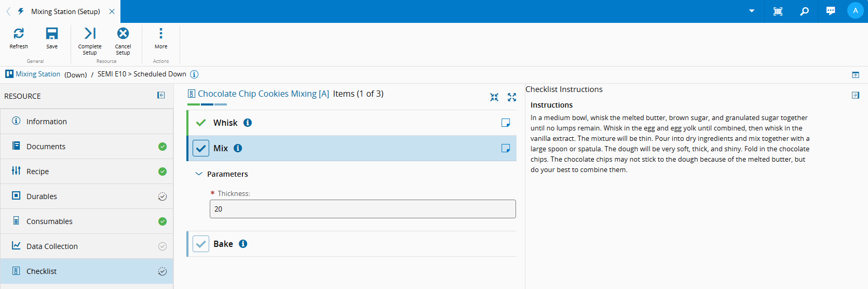Open the dropdown arrow in top header
The width and height of the screenshot is (868, 289).
click(751, 11)
